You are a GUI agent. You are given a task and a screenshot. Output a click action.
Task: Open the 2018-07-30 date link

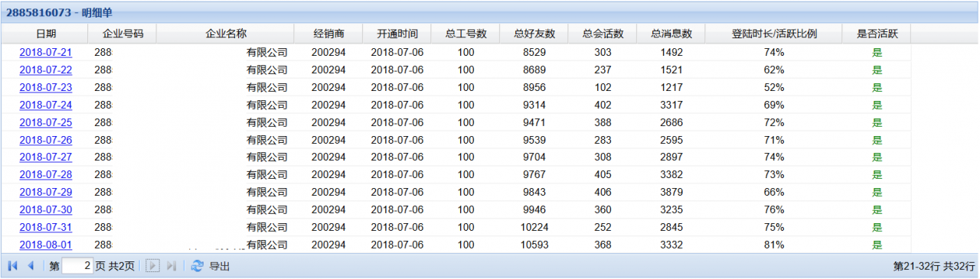coord(46,209)
